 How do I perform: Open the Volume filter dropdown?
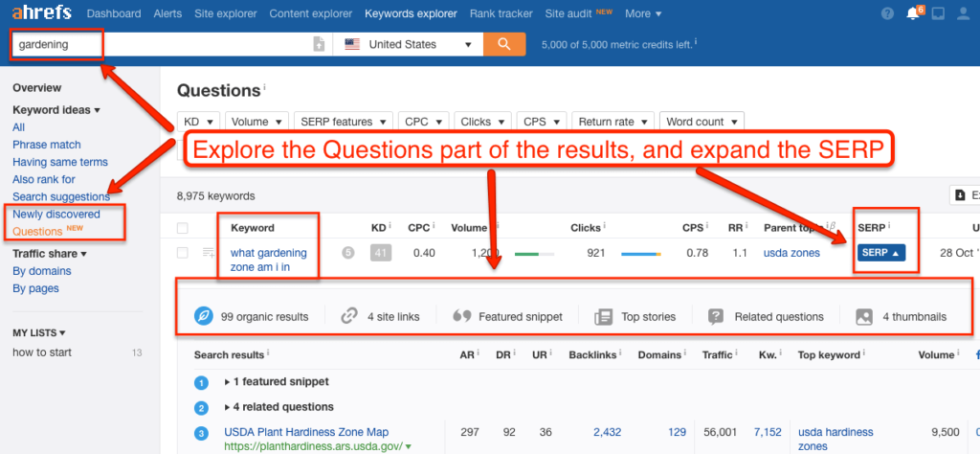click(x=256, y=122)
